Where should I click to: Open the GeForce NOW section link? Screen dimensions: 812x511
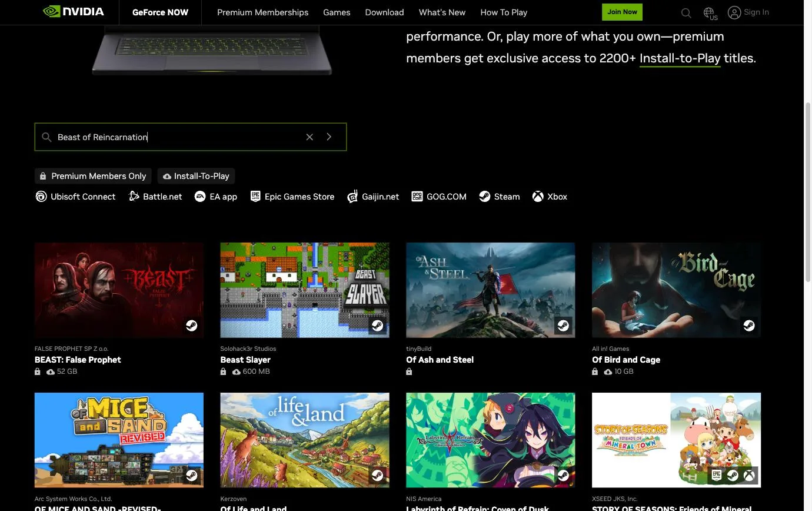click(160, 12)
